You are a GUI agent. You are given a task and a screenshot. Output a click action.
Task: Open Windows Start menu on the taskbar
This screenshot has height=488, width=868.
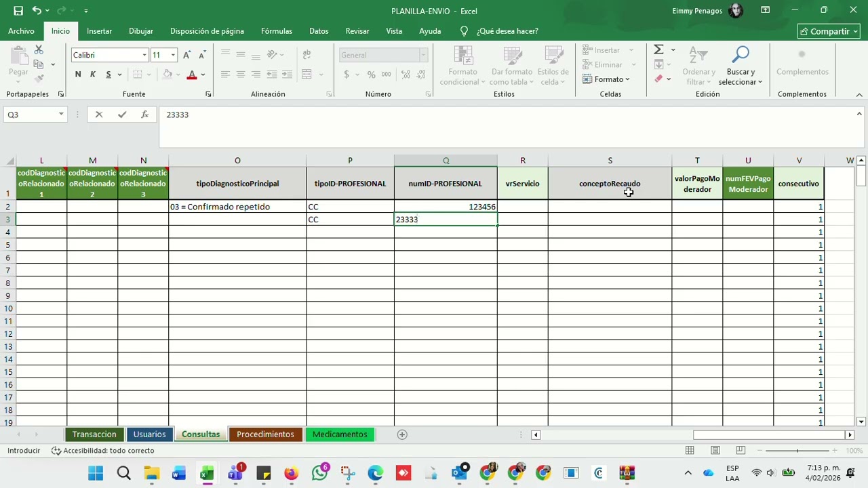click(96, 473)
